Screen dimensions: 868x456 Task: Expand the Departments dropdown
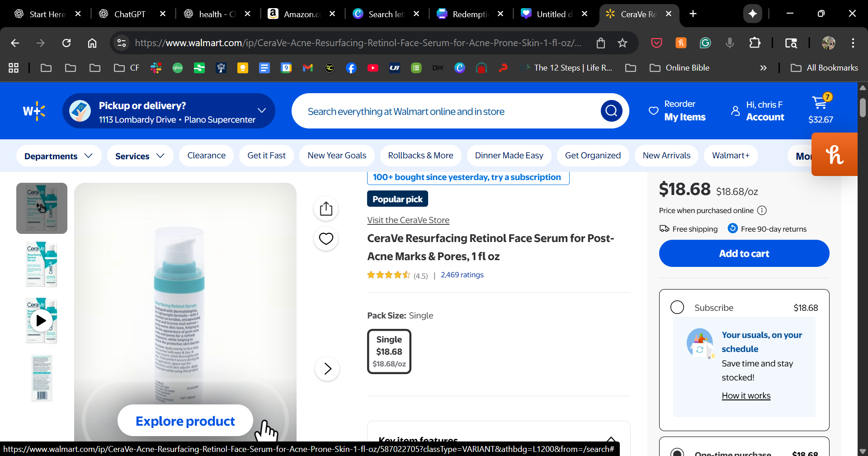pos(58,156)
